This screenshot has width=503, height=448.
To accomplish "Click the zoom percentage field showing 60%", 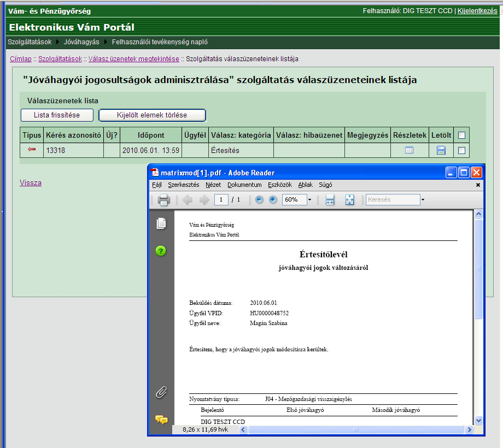I will 295,199.
